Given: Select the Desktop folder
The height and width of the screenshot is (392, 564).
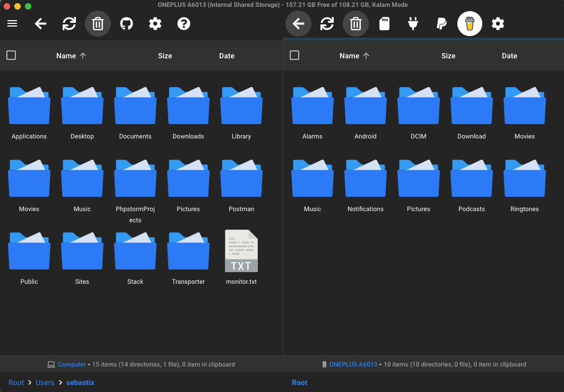Looking at the screenshot, I should [82, 114].
